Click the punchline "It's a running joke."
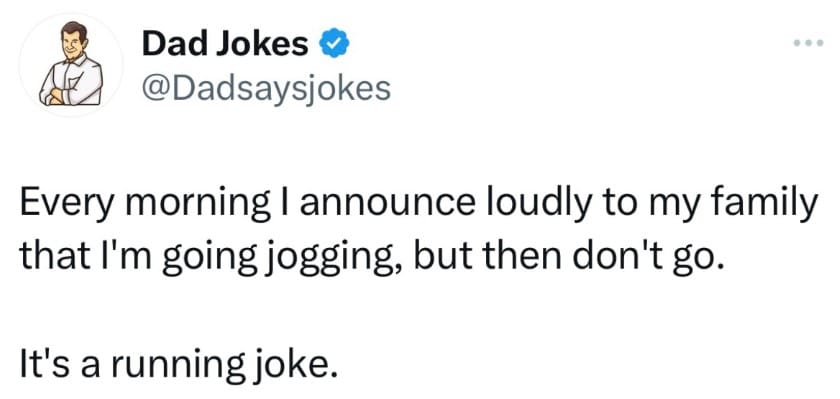Image resolution: width=840 pixels, height=399 pixels. [x=180, y=364]
